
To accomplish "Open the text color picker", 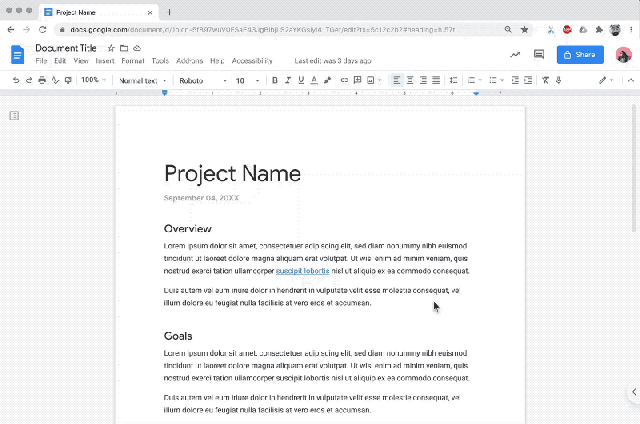I will pos(314,80).
